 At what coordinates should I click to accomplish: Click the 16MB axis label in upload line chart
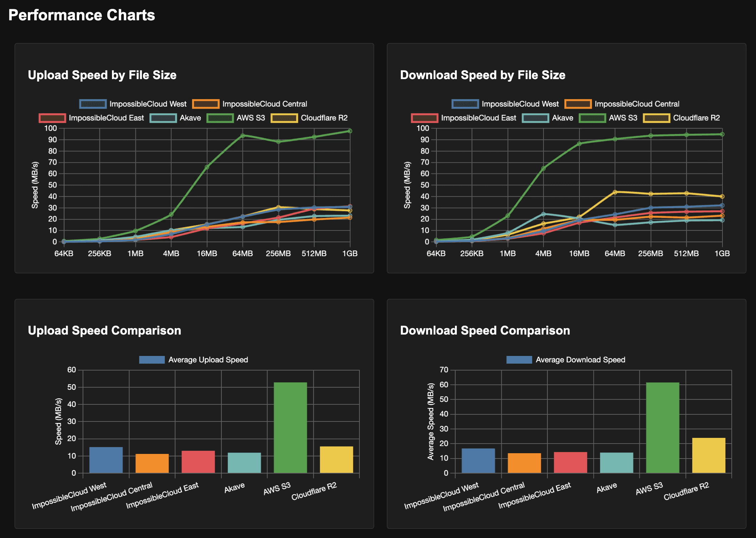tap(207, 254)
